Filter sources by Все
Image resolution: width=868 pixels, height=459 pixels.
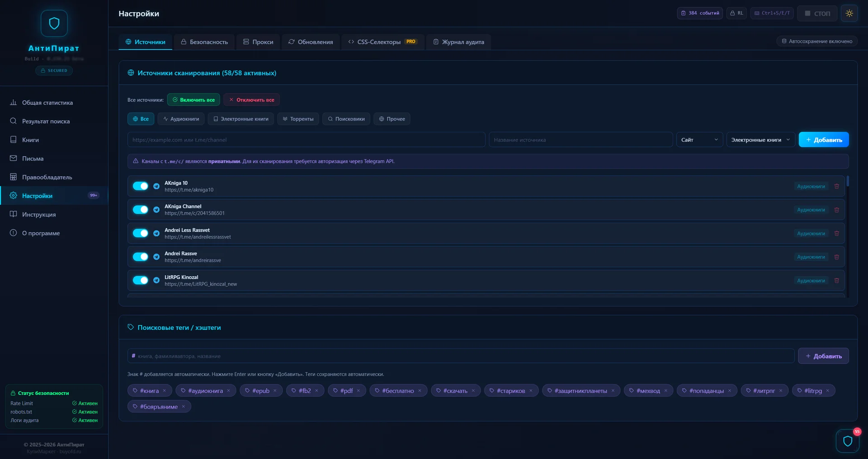click(x=141, y=119)
